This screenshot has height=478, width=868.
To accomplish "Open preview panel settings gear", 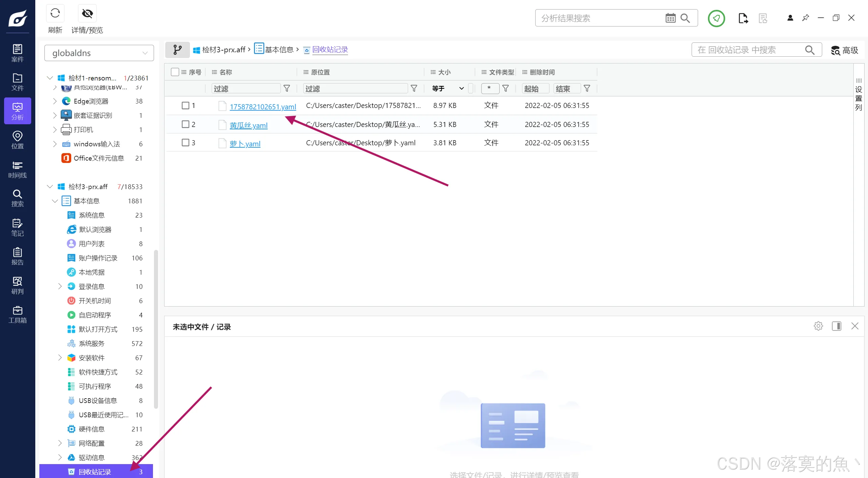I will coord(818,326).
